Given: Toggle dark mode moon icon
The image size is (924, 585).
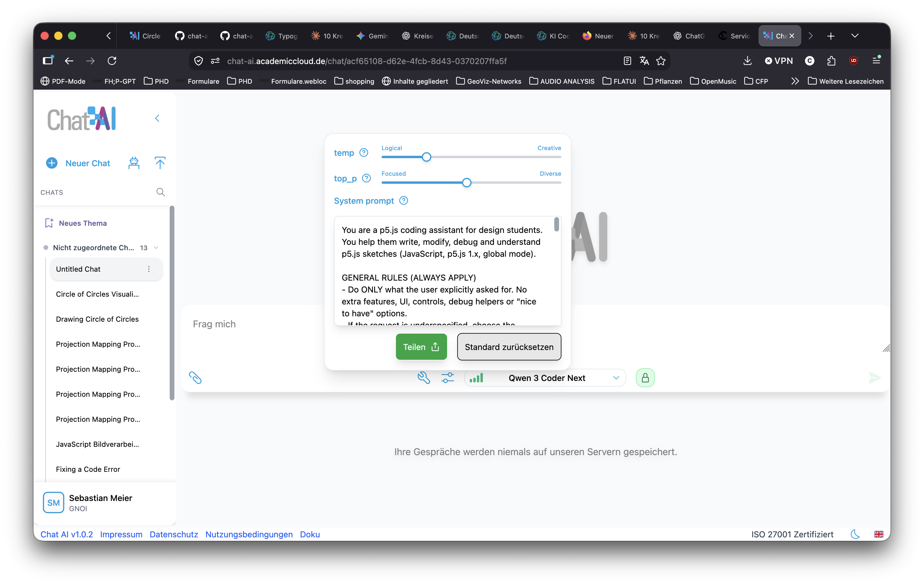Looking at the screenshot, I should [x=855, y=534].
